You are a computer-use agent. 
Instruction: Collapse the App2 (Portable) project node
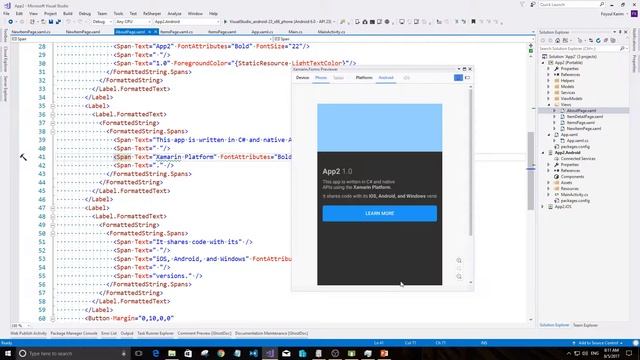[543, 63]
